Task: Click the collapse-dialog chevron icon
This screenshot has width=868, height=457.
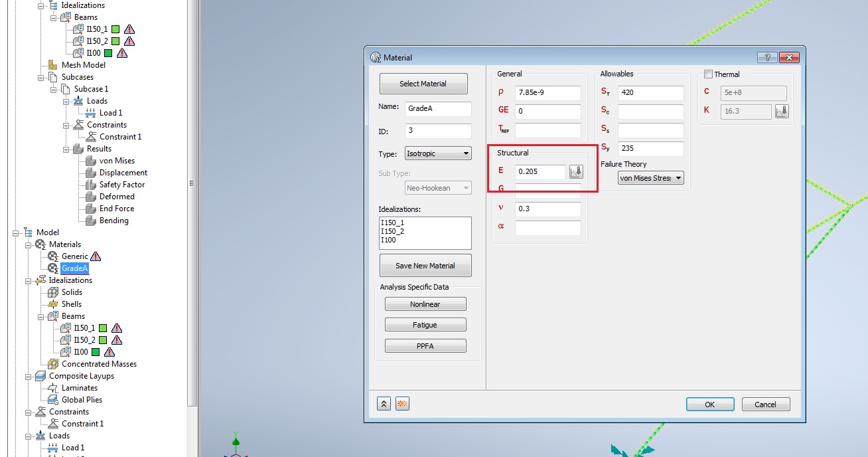Action: [384, 403]
